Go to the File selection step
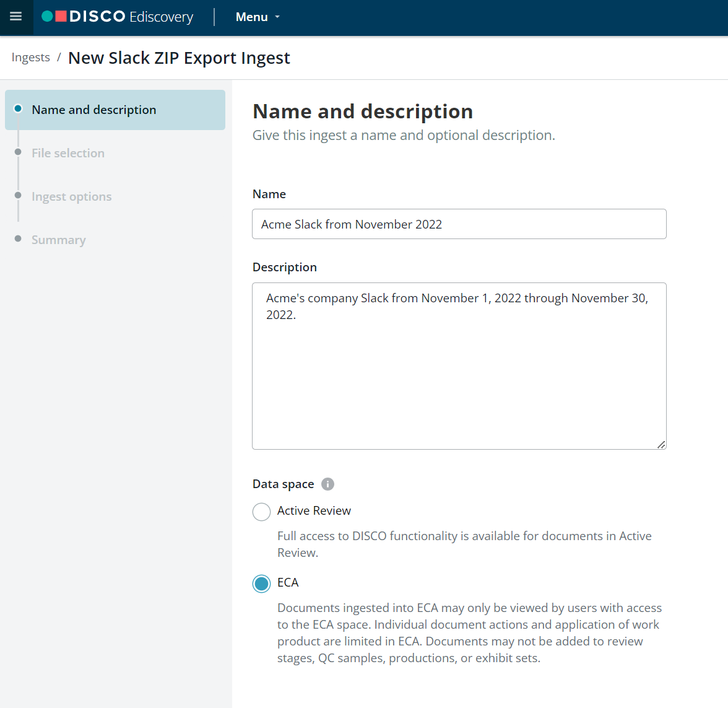Image resolution: width=728 pixels, height=708 pixels. (68, 153)
